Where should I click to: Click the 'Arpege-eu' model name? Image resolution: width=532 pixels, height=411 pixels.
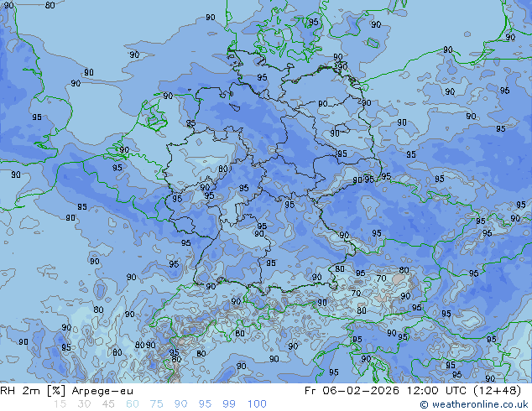click(x=102, y=391)
